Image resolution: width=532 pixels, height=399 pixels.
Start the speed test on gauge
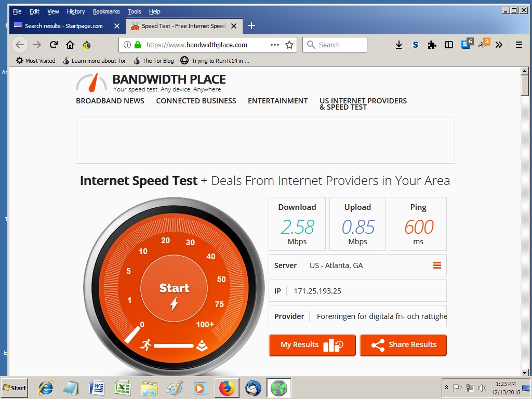[174, 288]
